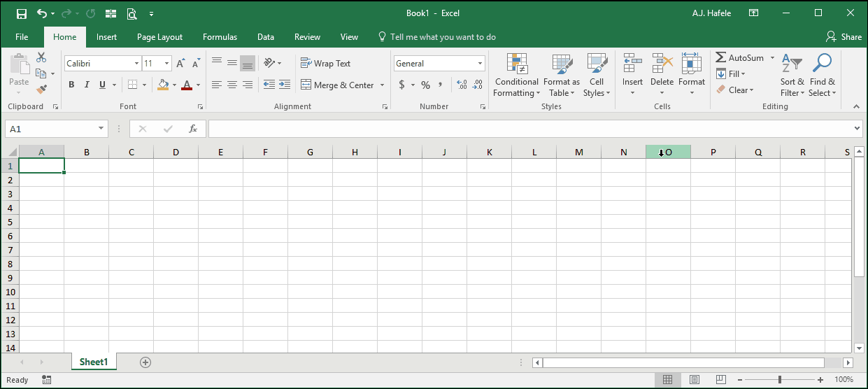Expand the Clear options
868x389 pixels.
[x=735, y=90]
